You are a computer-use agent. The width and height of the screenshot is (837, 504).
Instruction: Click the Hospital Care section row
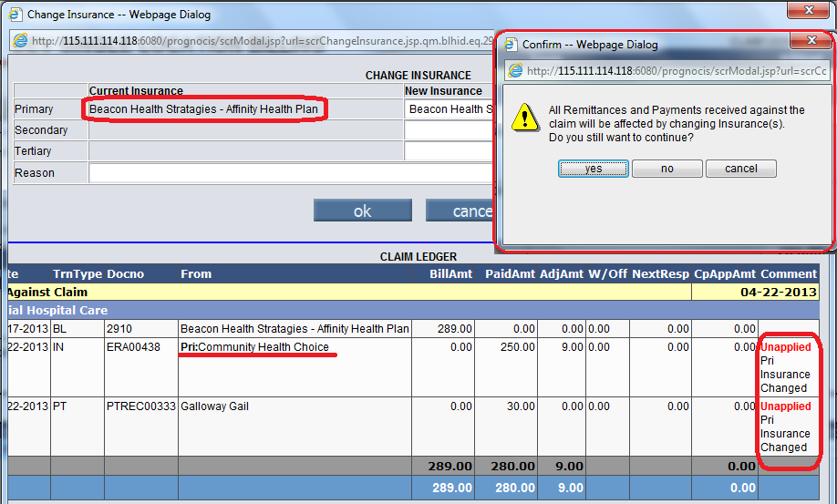coord(414,311)
